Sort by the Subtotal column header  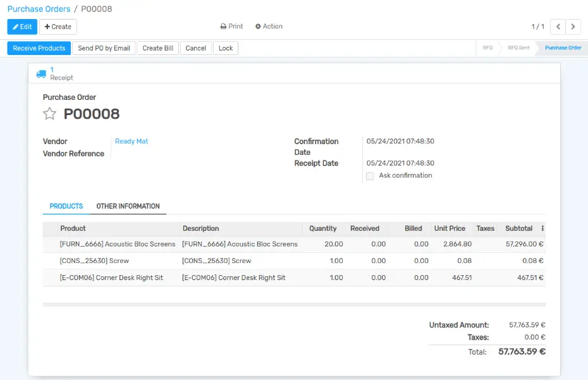(x=518, y=228)
